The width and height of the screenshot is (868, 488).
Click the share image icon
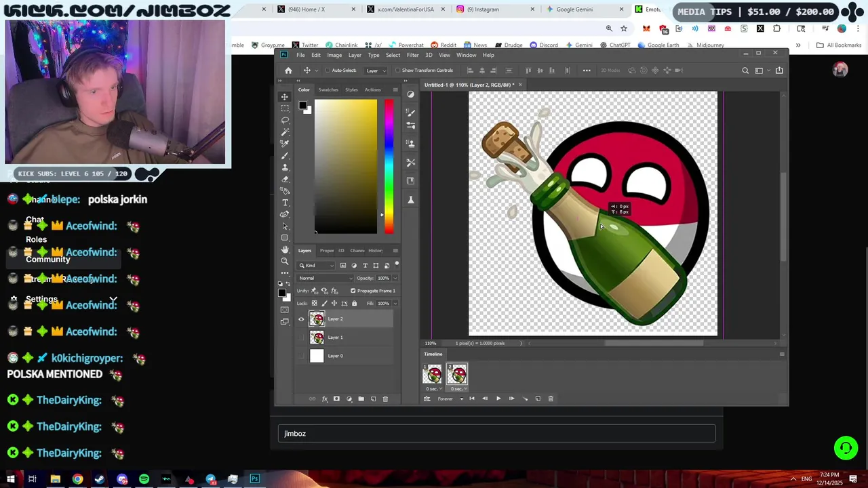(779, 70)
